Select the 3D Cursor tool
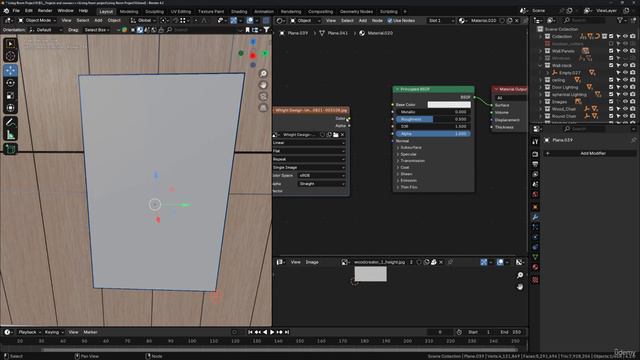Image resolution: width=640 pixels, height=360 pixels. [11, 56]
